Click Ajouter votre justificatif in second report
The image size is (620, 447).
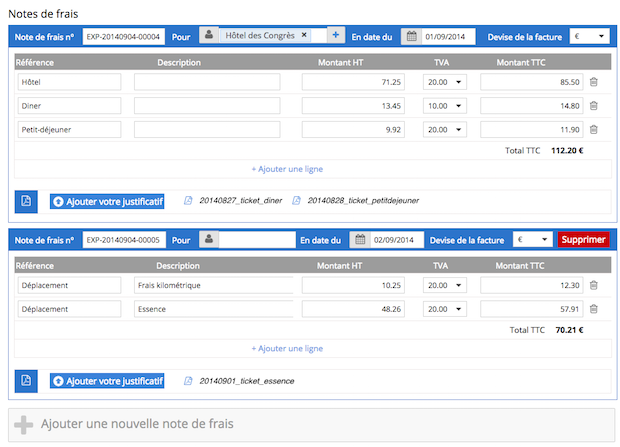pos(106,381)
